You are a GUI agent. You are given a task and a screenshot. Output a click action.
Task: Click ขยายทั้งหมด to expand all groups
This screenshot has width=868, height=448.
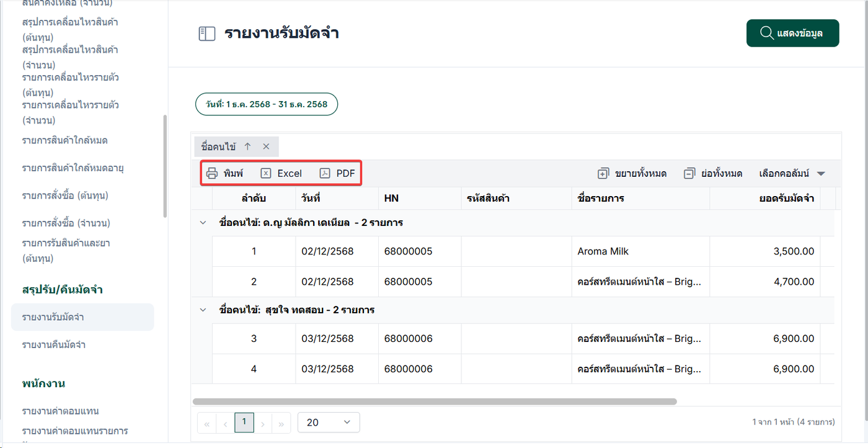pyautogui.click(x=632, y=174)
